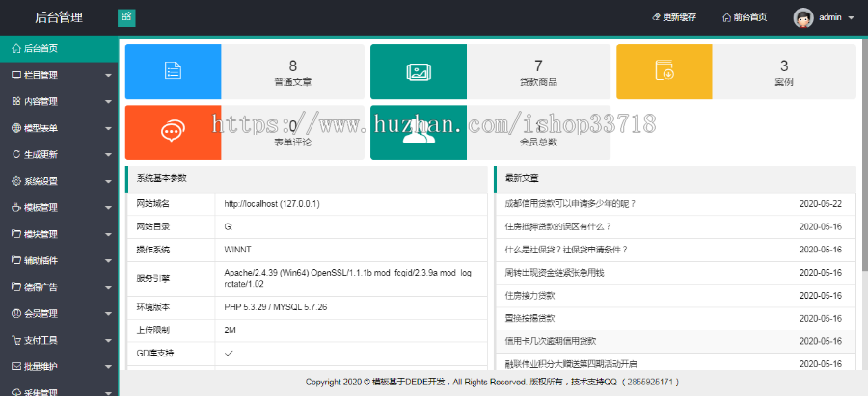This screenshot has height=396, width=868.
Task: Open article 信用卡几次逾期信用贷款
Action: 551,341
